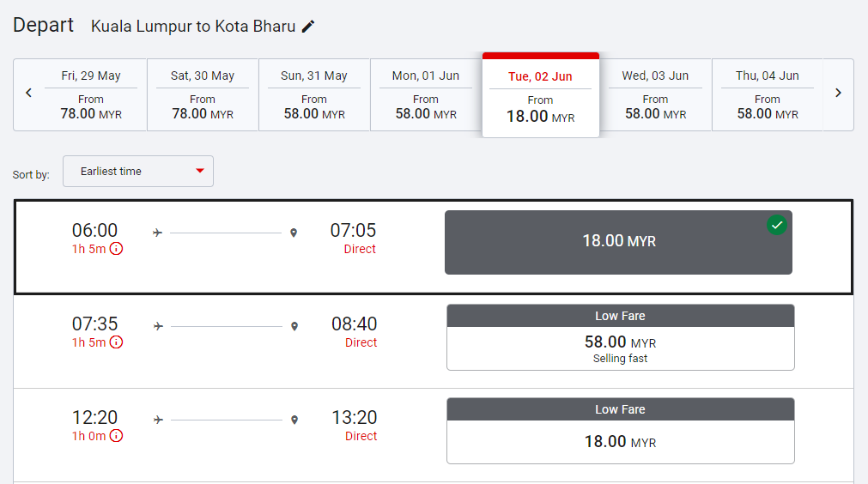Click the pencil edit route icon
This screenshot has height=484, width=868.
(308, 27)
